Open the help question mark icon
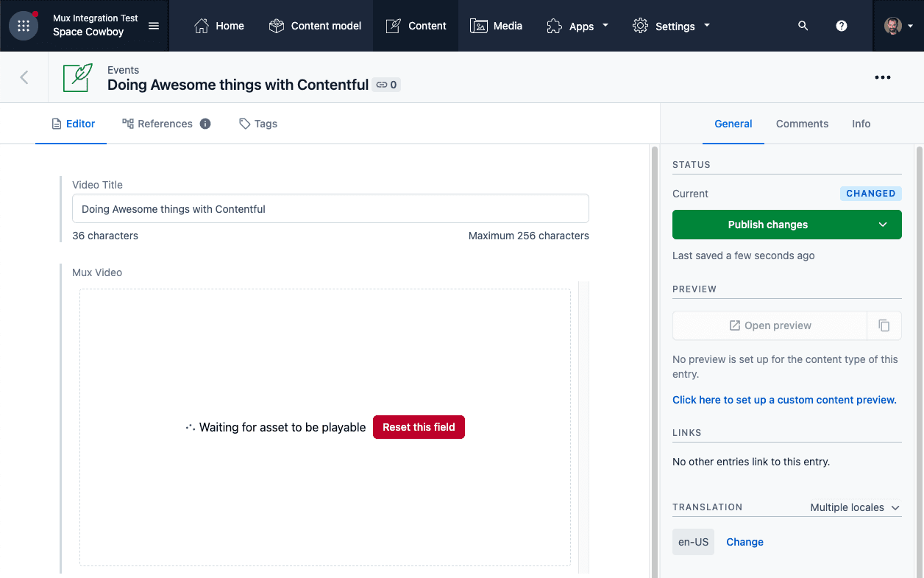The height and width of the screenshot is (578, 924). click(x=842, y=26)
